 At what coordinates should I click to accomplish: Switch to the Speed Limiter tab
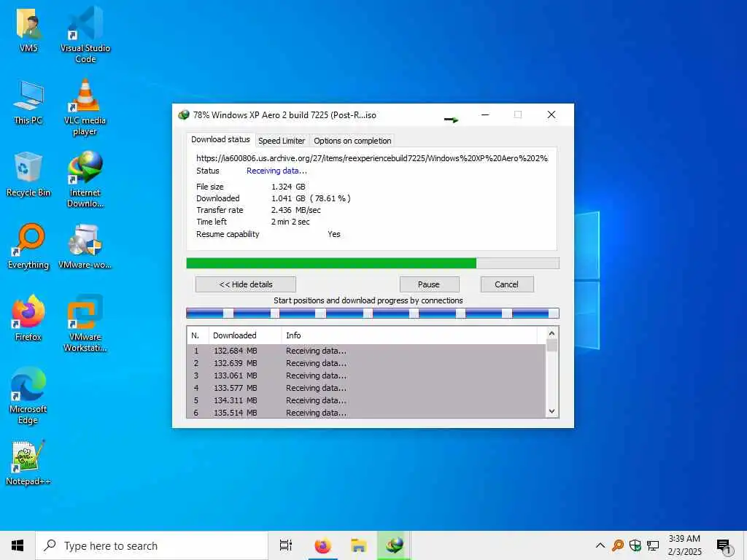point(282,141)
